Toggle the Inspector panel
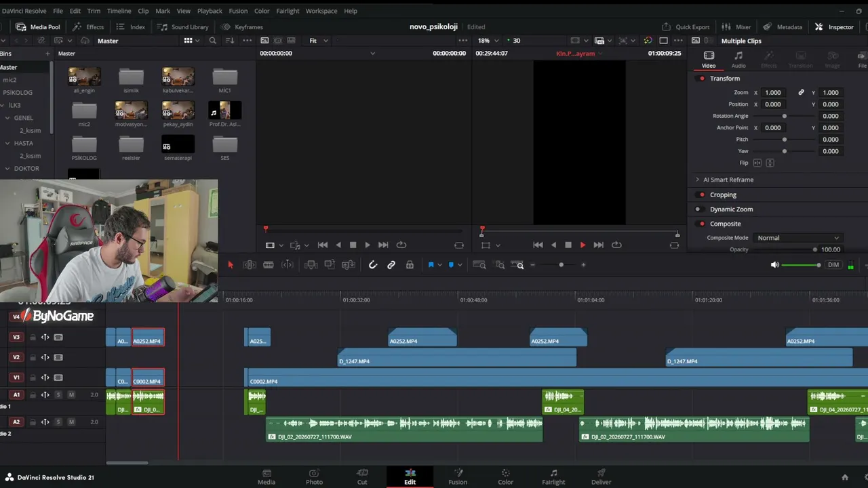The width and height of the screenshot is (868, 488). [x=834, y=27]
